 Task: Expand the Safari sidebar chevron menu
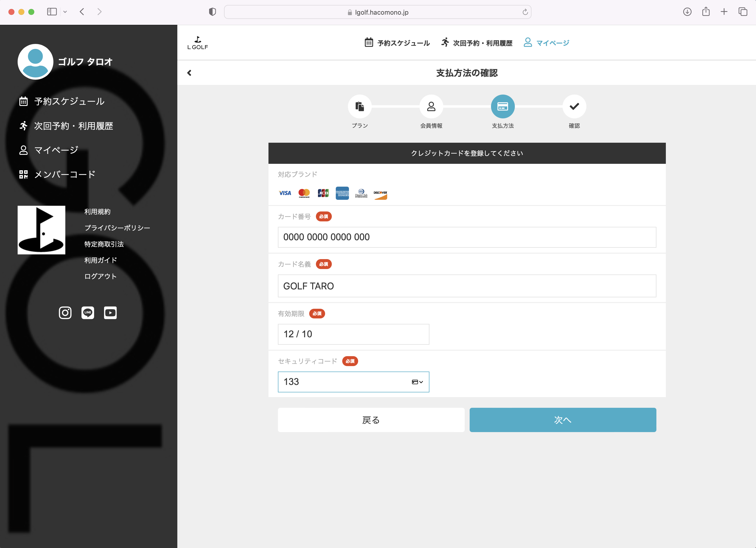(x=65, y=12)
